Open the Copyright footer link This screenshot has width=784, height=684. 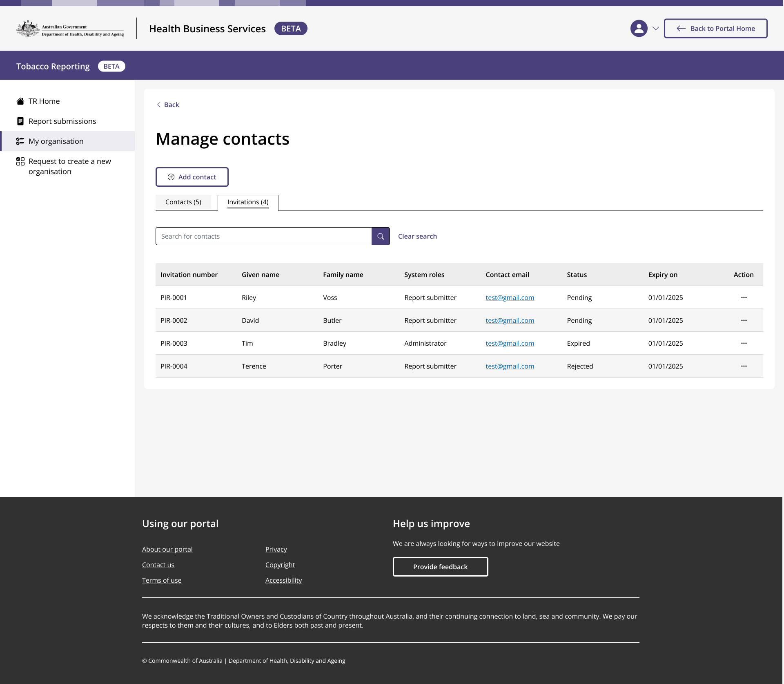click(280, 565)
